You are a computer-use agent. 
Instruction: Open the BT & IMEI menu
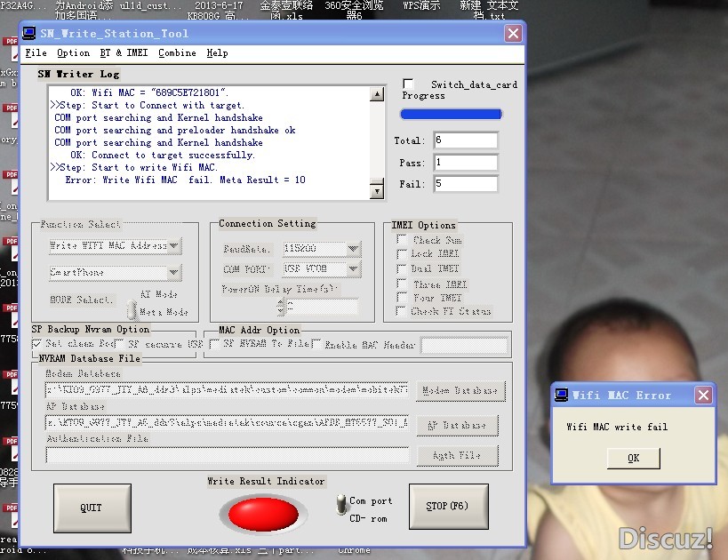tap(124, 53)
